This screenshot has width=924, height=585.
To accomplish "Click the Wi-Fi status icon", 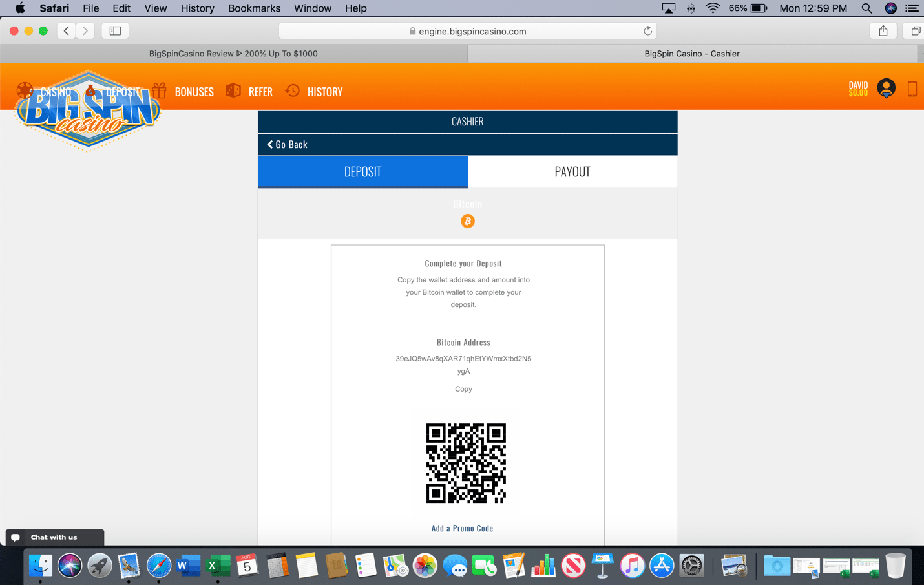I will pos(713,8).
